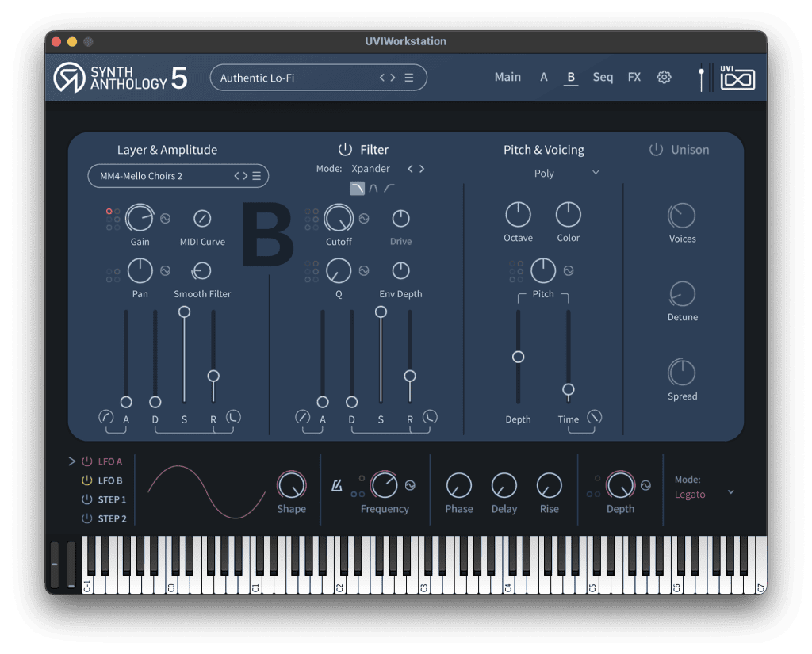The height and width of the screenshot is (654, 812).
Task: Click the pitch Depth slider handle
Action: [518, 357]
